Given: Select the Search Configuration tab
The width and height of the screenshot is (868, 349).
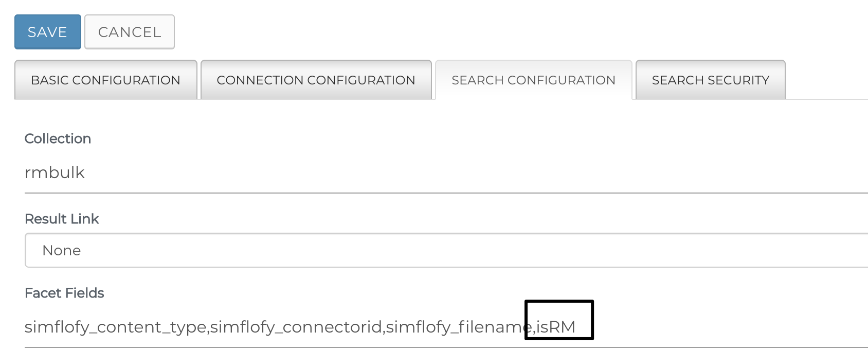Looking at the screenshot, I should click(533, 80).
